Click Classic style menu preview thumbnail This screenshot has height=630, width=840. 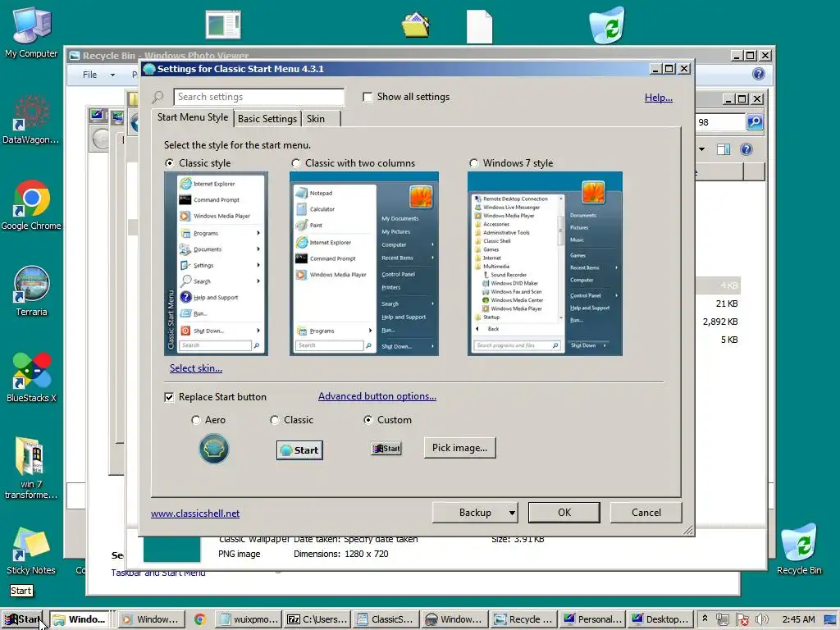tap(216, 263)
